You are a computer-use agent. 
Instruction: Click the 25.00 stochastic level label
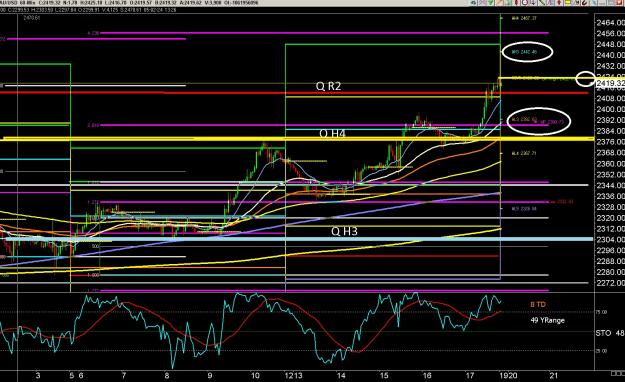click(601, 351)
